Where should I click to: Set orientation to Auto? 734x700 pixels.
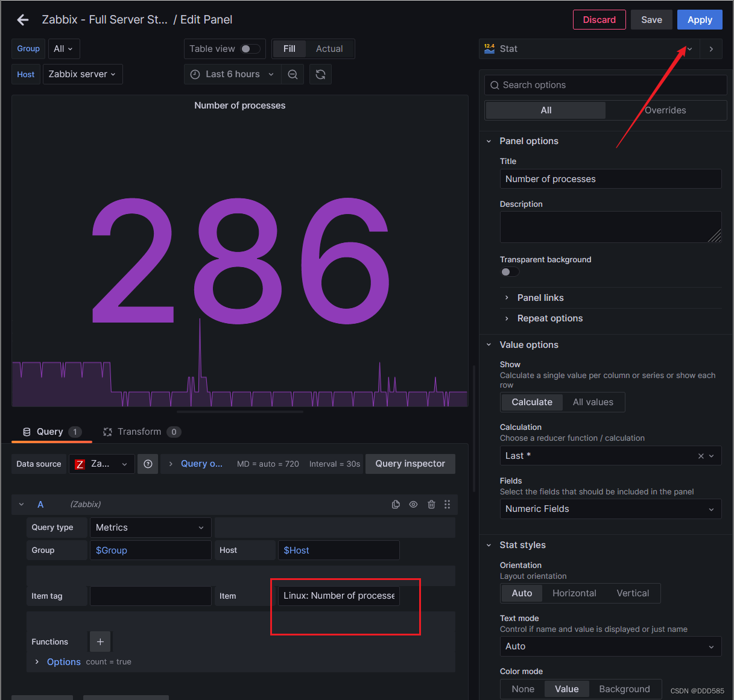522,593
